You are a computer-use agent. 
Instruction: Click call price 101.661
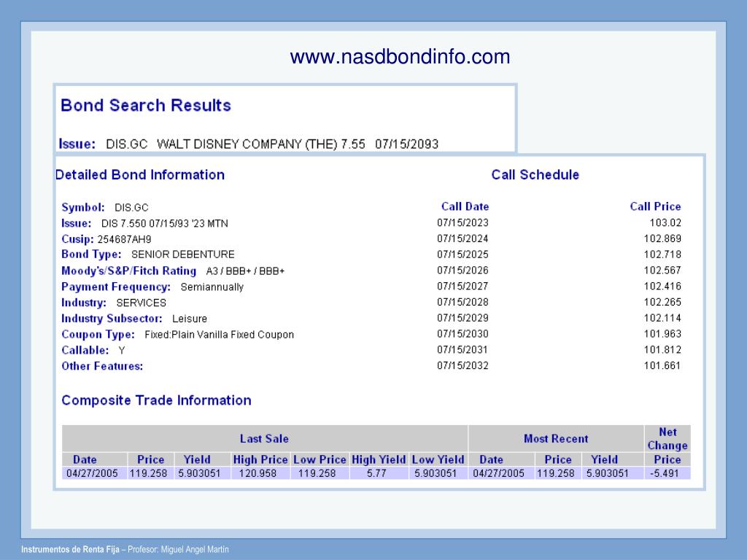(x=662, y=365)
